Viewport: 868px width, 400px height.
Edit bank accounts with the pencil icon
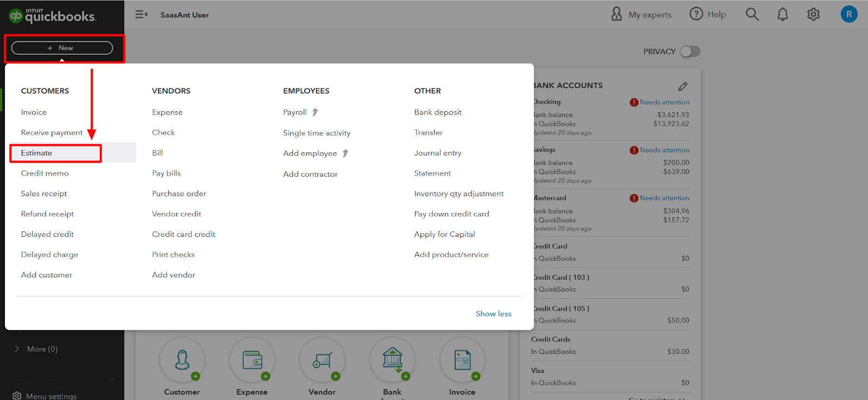[683, 86]
